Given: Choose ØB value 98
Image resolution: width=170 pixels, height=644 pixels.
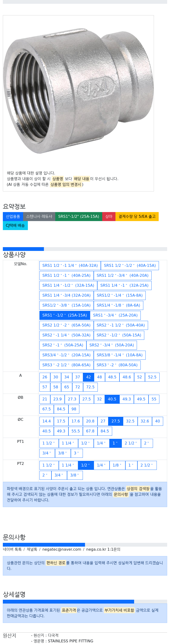Looking at the screenshot, I should [x=74, y=409].
